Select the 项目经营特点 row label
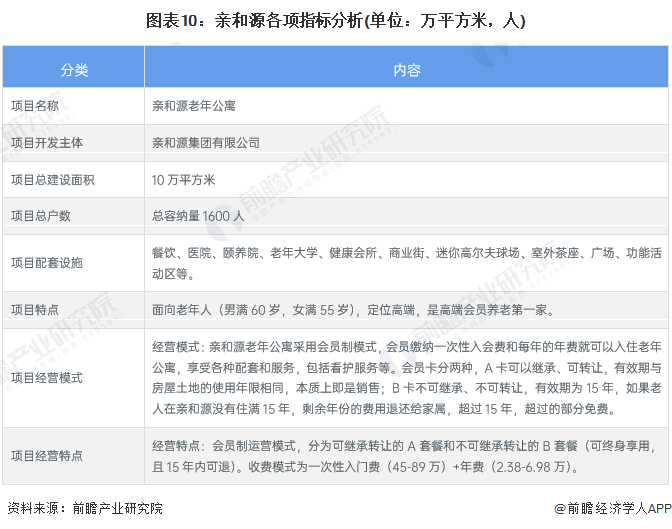The width and height of the screenshot is (672, 529). (47, 455)
